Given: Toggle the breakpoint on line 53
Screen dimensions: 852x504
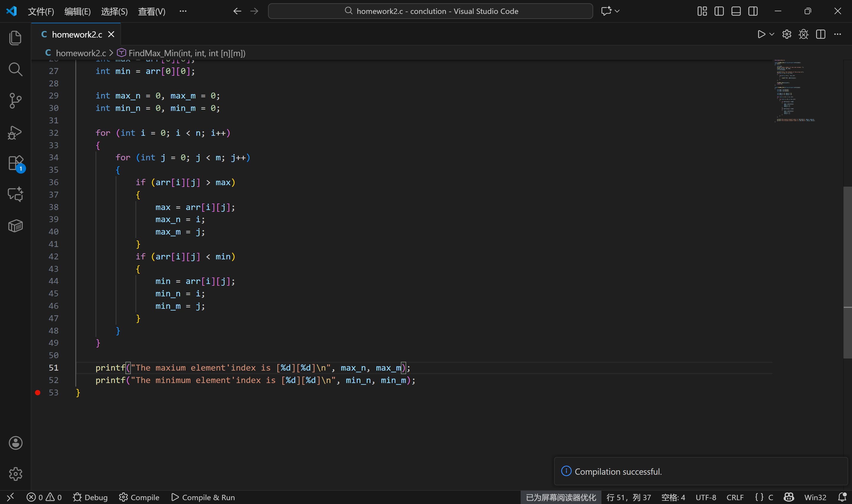Looking at the screenshot, I should tap(38, 392).
